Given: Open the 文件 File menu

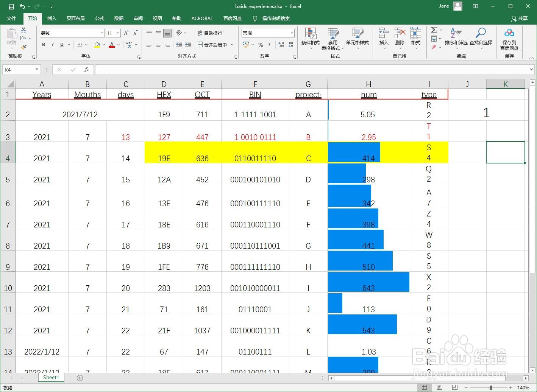Looking at the screenshot, I should 11,18.
